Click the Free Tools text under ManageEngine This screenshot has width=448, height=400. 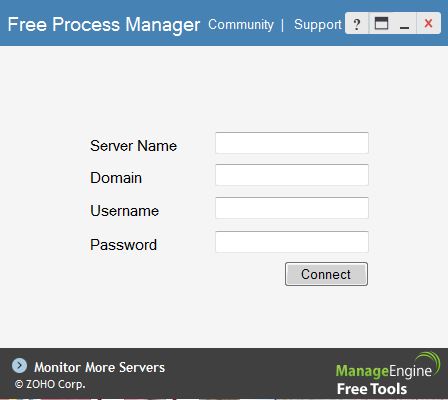[372, 389]
